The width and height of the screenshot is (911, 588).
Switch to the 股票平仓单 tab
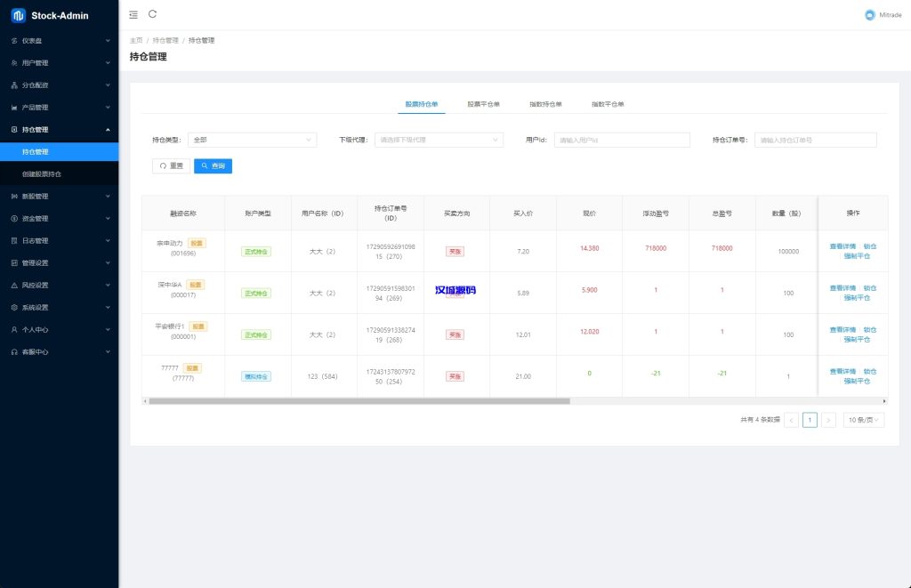point(483,104)
